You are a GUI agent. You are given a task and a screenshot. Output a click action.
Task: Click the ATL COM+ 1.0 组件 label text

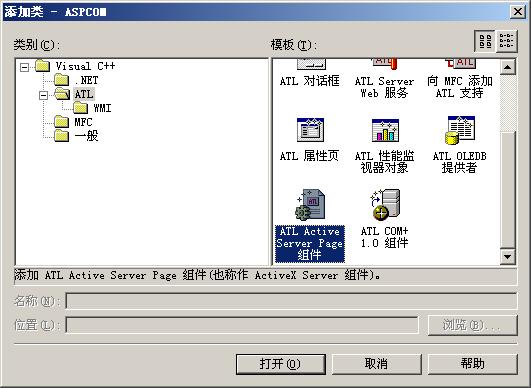point(384,237)
